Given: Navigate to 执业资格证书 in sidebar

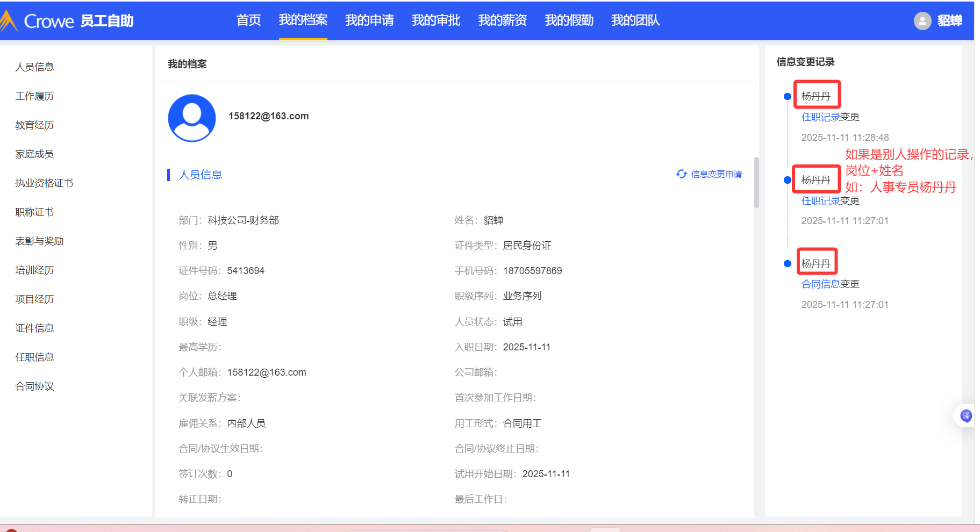Looking at the screenshot, I should click(x=44, y=183).
